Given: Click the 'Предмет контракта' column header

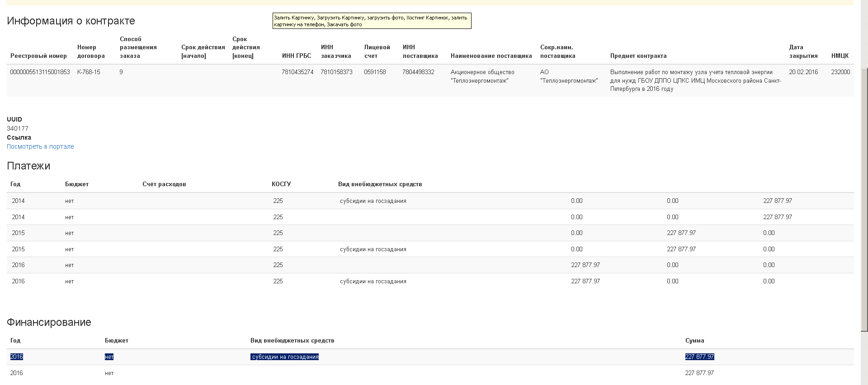Looking at the screenshot, I should [638, 56].
